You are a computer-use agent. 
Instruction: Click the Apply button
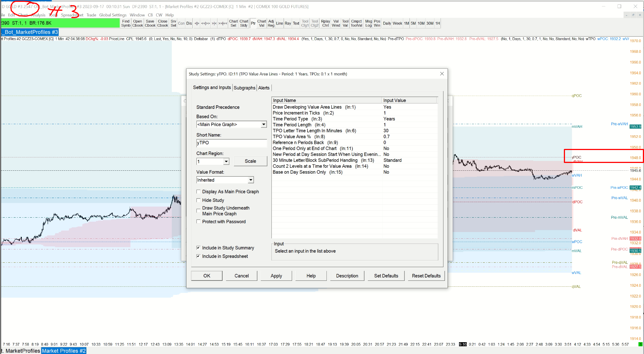276,276
